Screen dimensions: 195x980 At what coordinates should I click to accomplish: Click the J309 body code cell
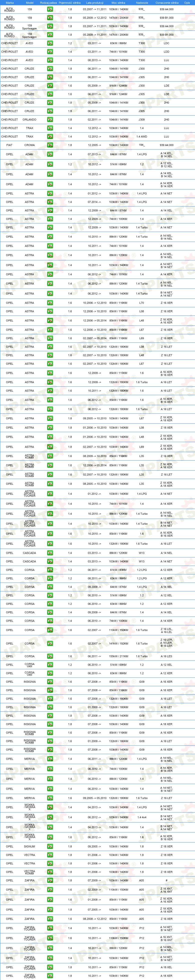[142, 120]
